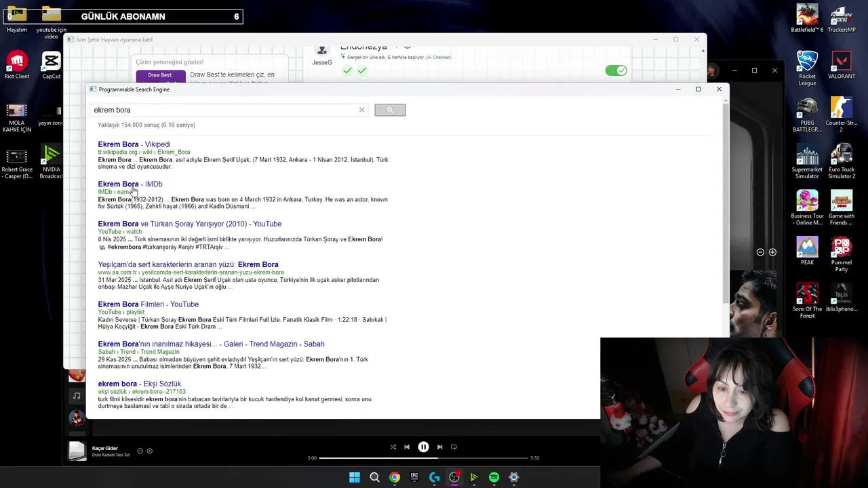This screenshot has height=488, width=868.
Task: Open the Sons Of The Forest shortcut
Action: (807, 300)
